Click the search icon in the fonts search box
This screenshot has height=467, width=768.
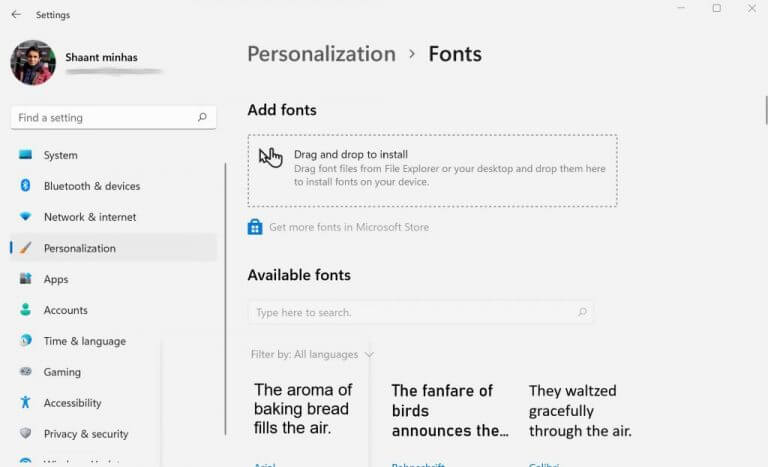click(x=582, y=312)
